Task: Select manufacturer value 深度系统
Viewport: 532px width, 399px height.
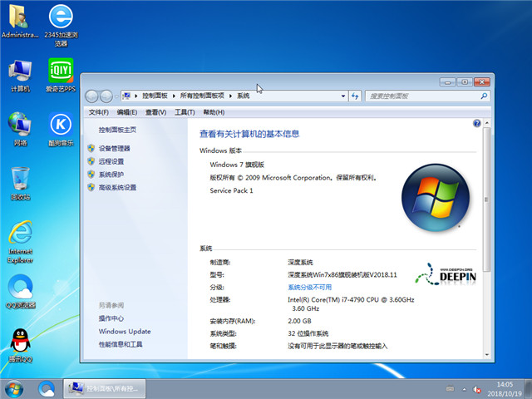Action: [x=300, y=263]
